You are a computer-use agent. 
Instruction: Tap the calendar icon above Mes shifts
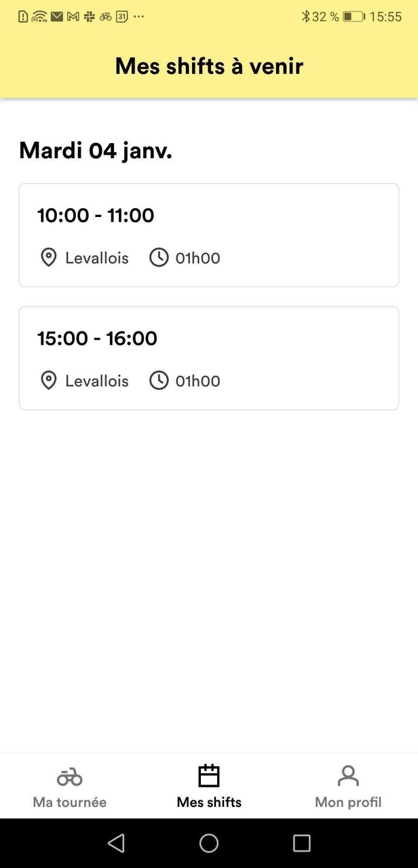(x=209, y=776)
